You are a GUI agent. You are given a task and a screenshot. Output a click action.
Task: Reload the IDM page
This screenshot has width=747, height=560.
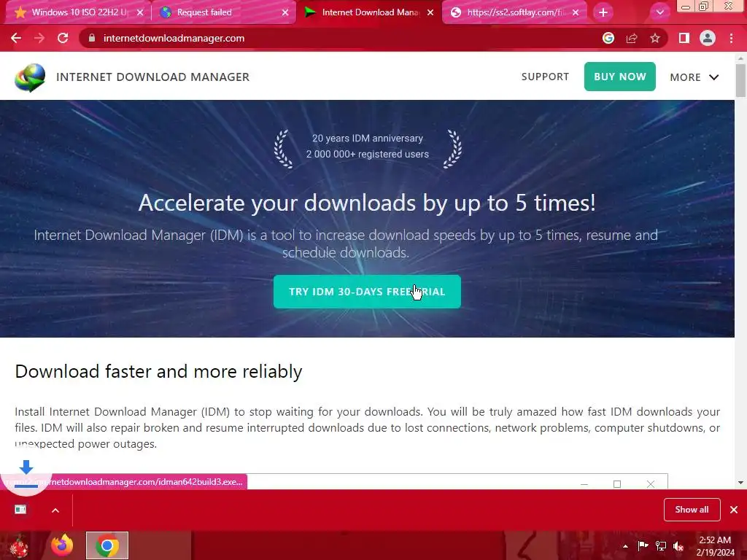pos(63,38)
